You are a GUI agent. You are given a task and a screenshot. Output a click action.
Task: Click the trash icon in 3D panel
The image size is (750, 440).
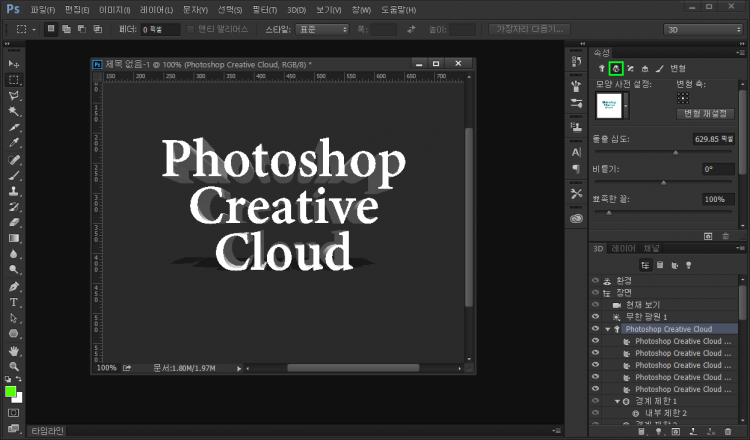(x=726, y=433)
